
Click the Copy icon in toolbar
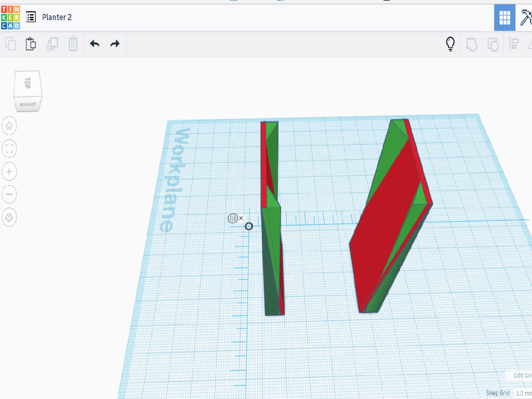11,44
